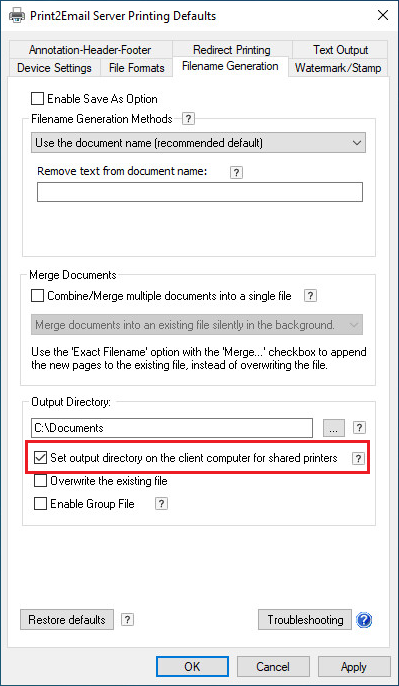Switch to File Formats tab
This screenshot has width=399, height=686.
pyautogui.click(x=136, y=68)
